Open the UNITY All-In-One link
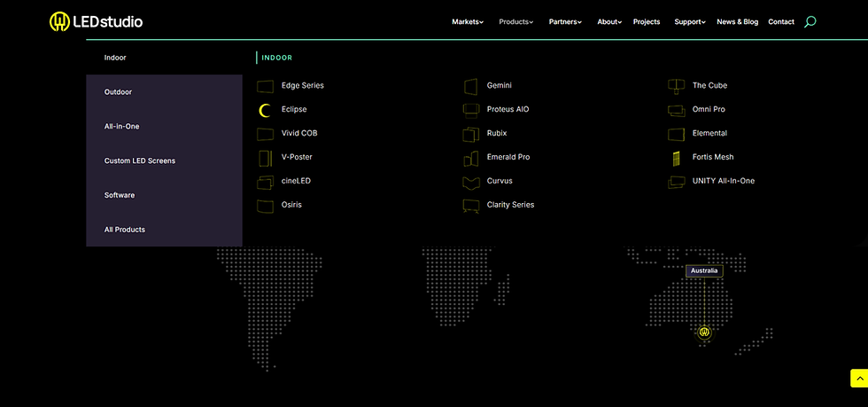Image resolution: width=868 pixels, height=407 pixels. pos(724,181)
